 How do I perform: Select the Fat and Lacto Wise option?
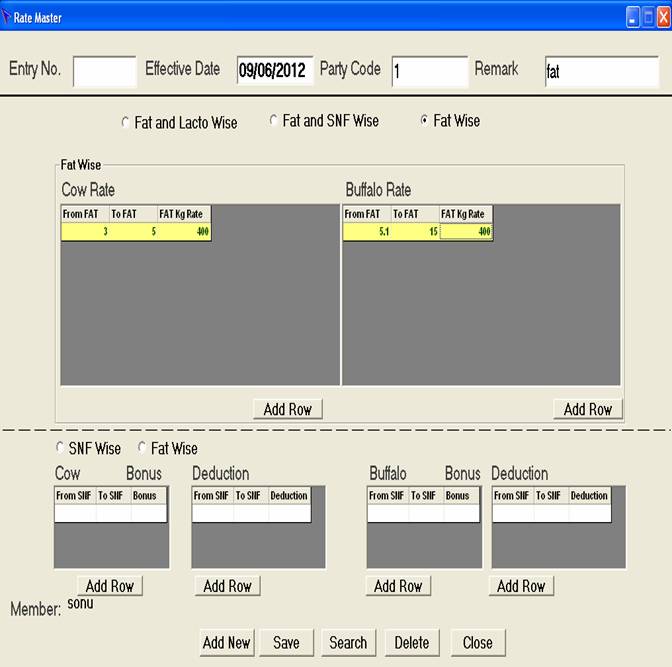click(125, 123)
